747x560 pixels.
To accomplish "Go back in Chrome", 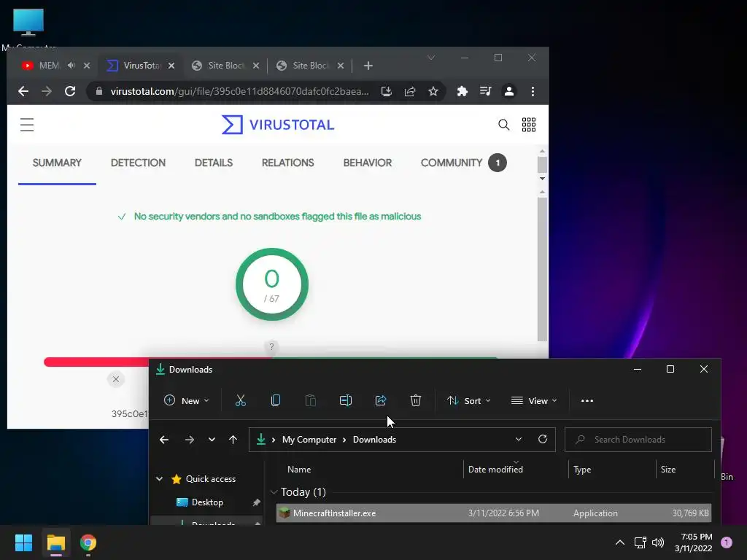I will tap(23, 91).
